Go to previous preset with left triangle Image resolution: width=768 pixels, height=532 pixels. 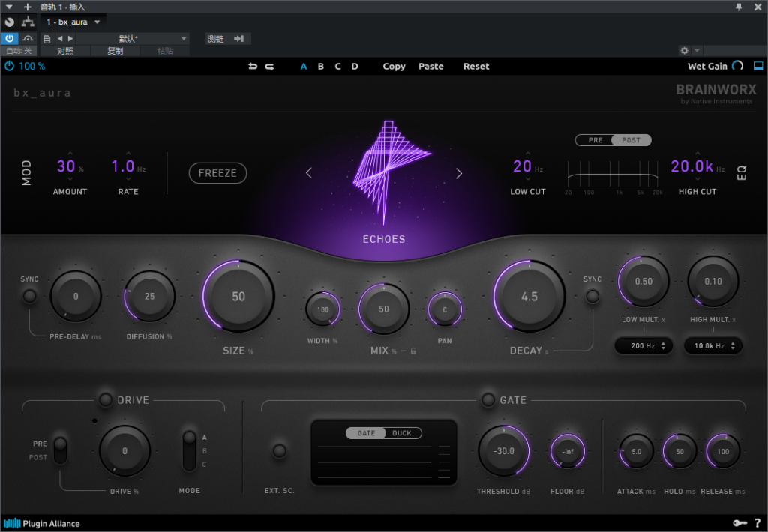pyautogui.click(x=60, y=39)
